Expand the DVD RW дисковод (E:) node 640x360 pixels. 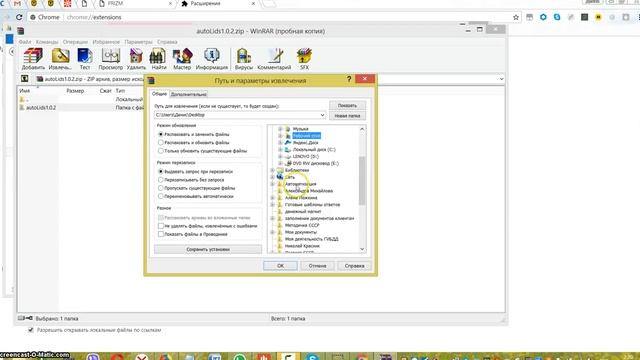click(280, 163)
